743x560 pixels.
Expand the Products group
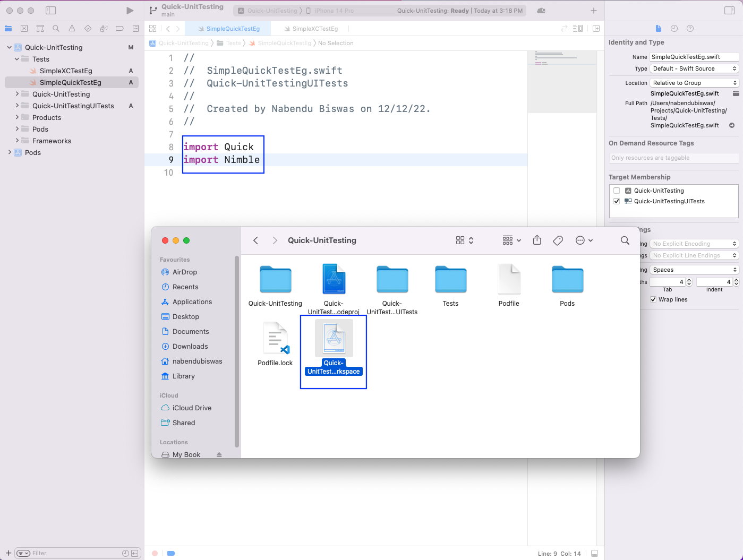17,117
